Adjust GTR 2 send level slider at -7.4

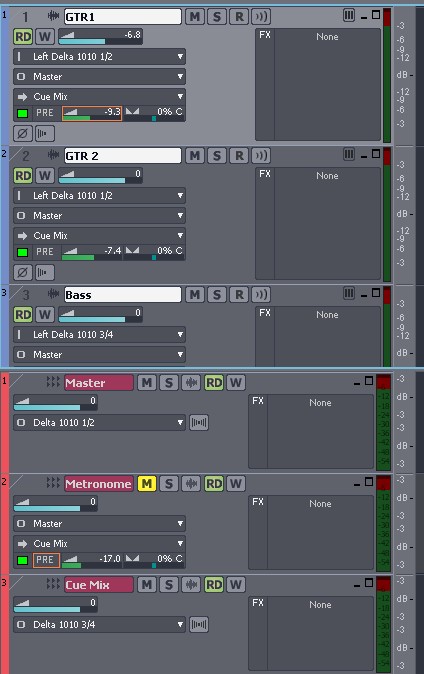click(92, 252)
